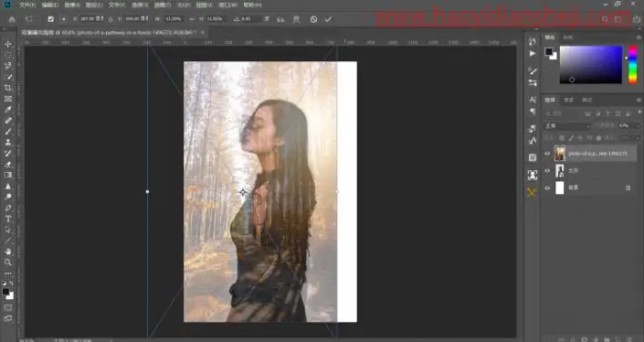
Task: Select the Elliptical Marquee tool
Action: click(x=8, y=55)
